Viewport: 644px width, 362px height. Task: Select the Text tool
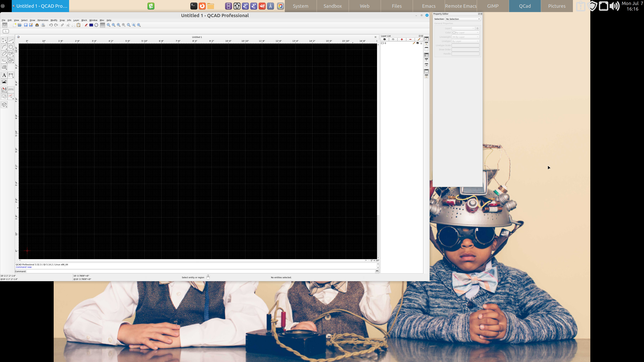(x=4, y=75)
